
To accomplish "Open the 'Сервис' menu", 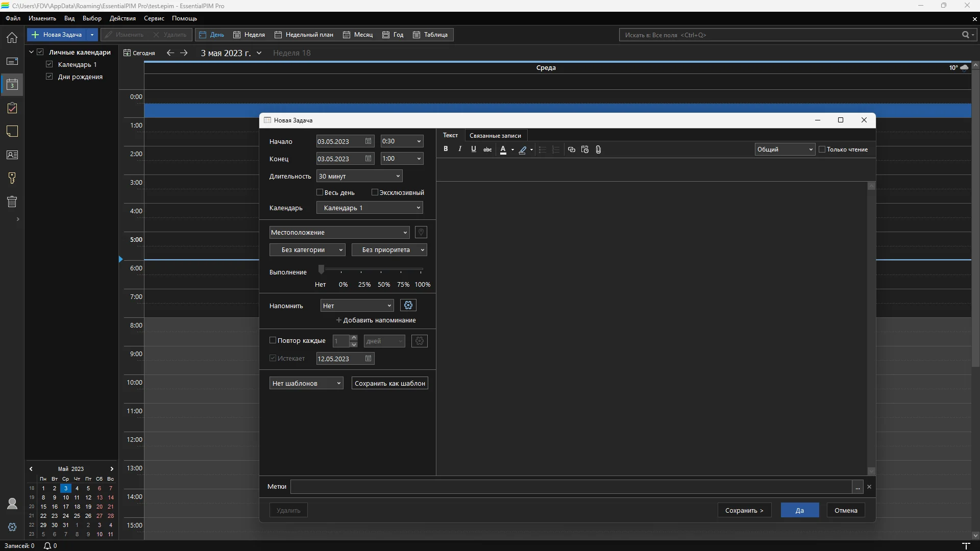I will click(x=154, y=18).
